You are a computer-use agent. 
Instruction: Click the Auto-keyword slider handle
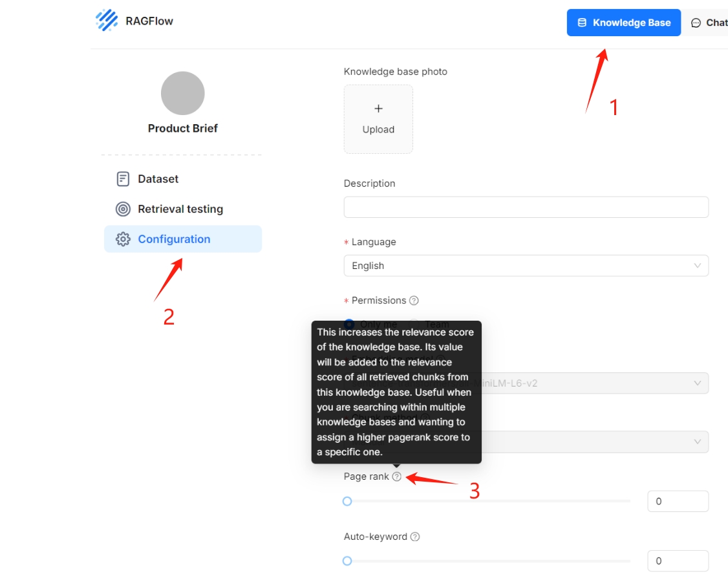click(x=347, y=561)
